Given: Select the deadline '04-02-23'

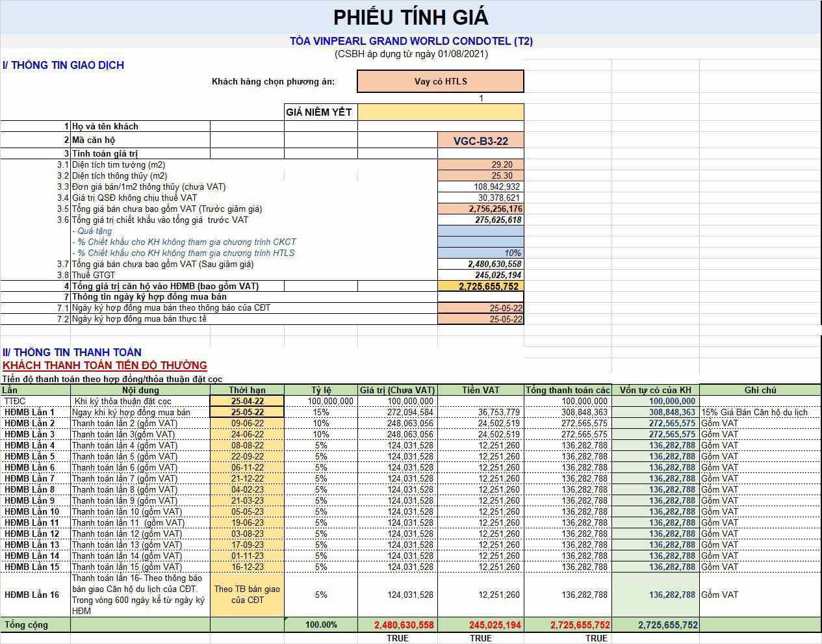Looking at the screenshot, I should [x=247, y=490].
